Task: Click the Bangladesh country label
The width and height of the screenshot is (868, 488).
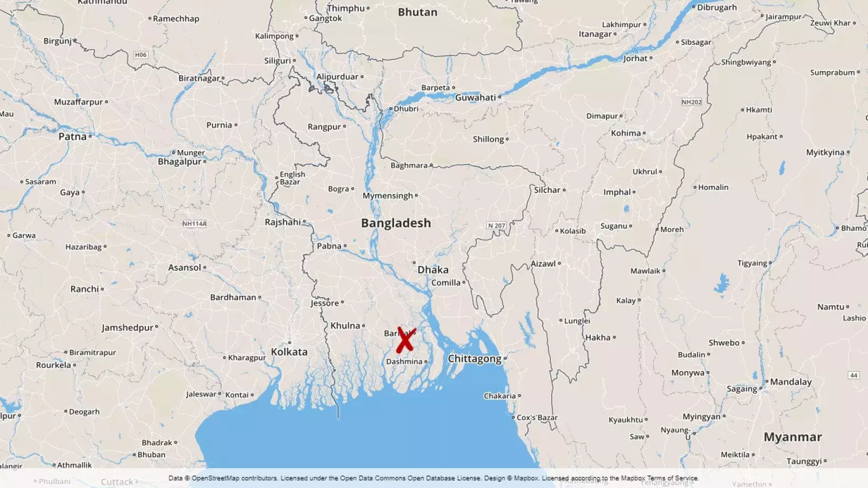Action: coord(396,223)
